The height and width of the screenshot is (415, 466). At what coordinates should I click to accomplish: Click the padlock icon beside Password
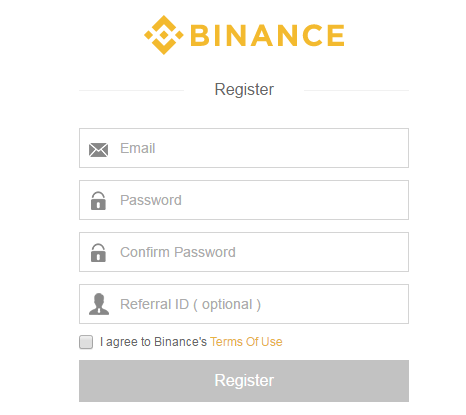98,201
